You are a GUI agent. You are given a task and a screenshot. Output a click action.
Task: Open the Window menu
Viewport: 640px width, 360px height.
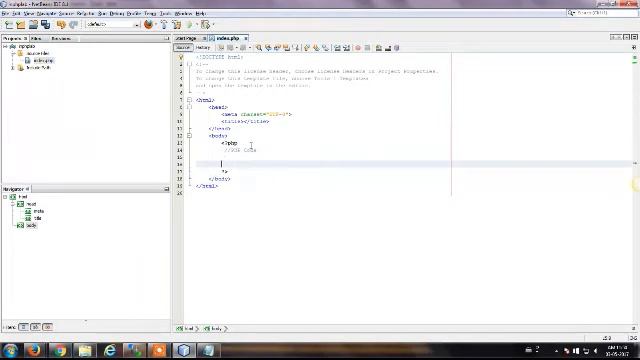(183, 13)
